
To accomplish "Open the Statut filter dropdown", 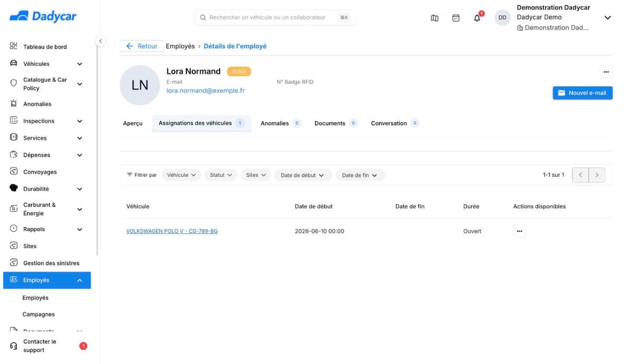I will coord(221,175).
